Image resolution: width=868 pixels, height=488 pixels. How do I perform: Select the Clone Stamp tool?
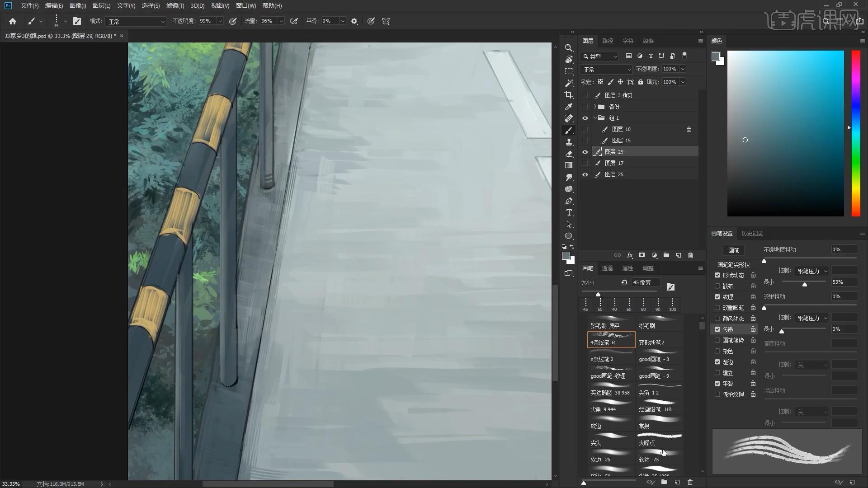coord(569,142)
